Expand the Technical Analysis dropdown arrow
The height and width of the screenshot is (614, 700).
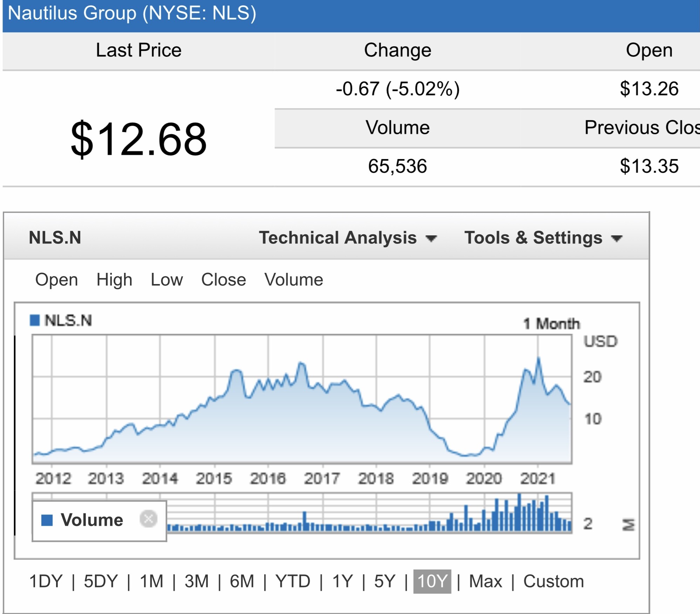tap(431, 239)
